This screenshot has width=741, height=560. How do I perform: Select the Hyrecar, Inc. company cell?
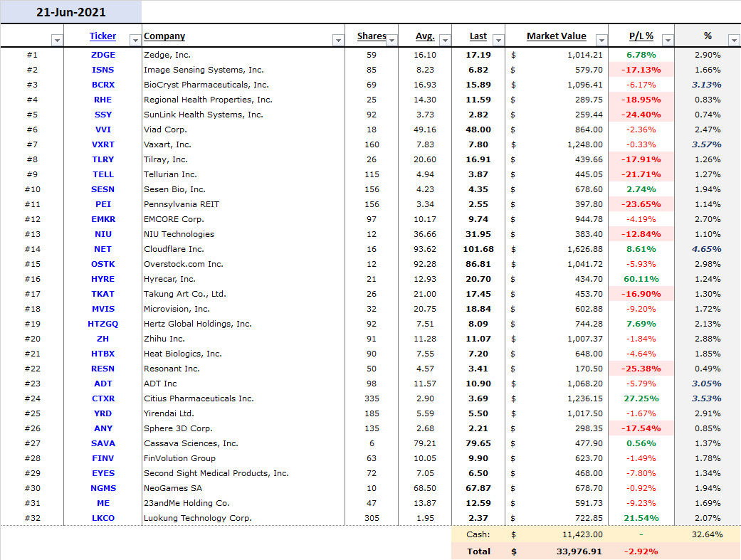click(243, 279)
